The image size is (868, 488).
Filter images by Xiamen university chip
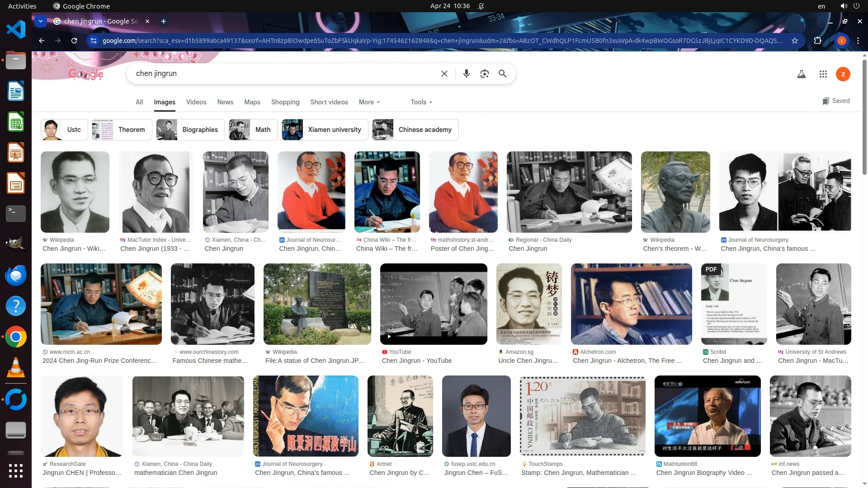click(325, 130)
